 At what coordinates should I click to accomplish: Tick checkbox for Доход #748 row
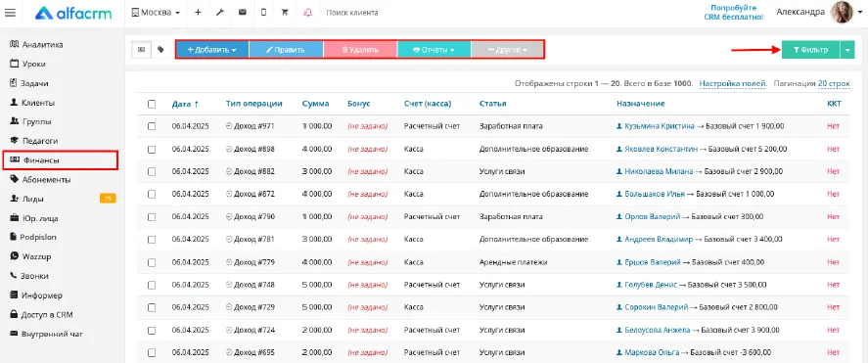152,285
